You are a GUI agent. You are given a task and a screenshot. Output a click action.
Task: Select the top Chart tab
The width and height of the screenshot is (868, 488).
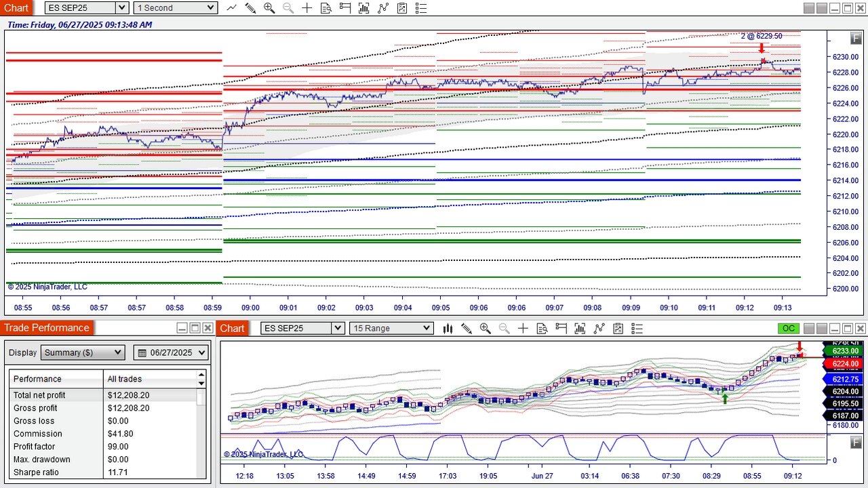coord(16,7)
